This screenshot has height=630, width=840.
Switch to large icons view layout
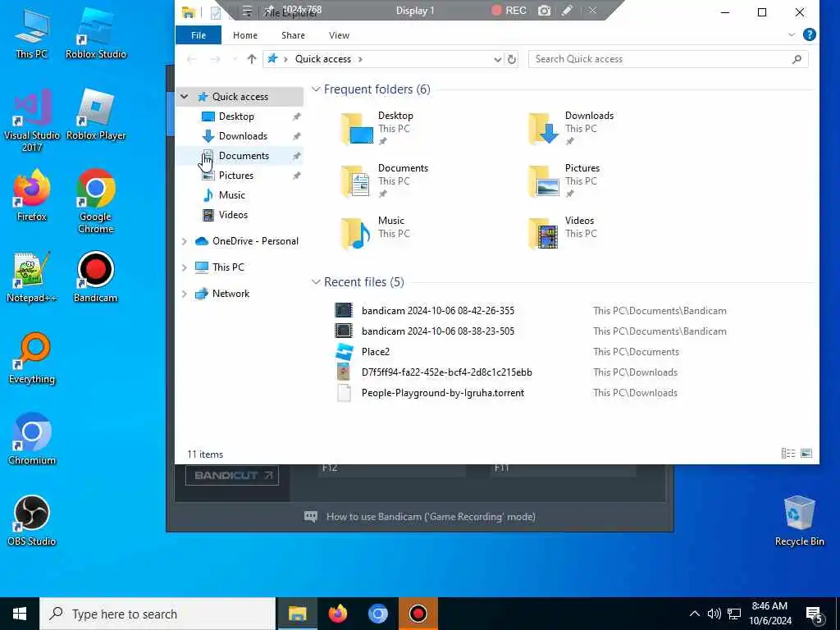coord(806,454)
